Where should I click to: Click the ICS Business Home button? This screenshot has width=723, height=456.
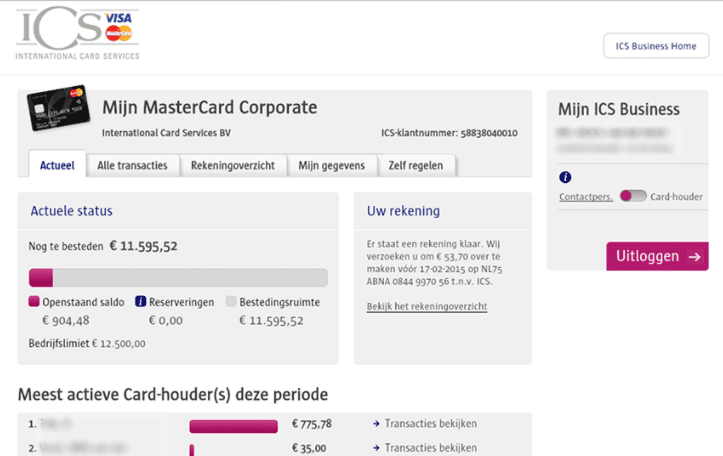point(655,46)
